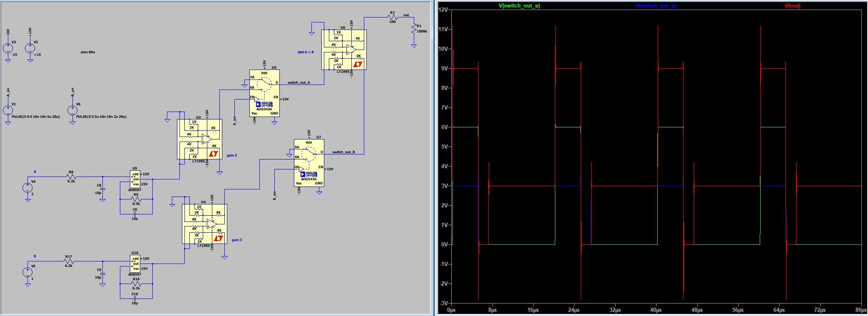Screen dimensions: 868x316
Task: Click the 12V vertical axis label
Action: (443, 10)
